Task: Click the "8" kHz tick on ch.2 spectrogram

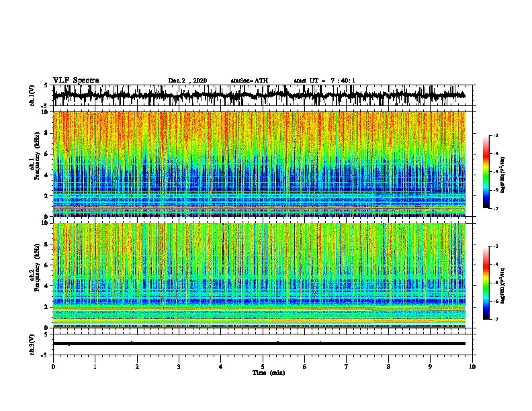Action: (47, 244)
